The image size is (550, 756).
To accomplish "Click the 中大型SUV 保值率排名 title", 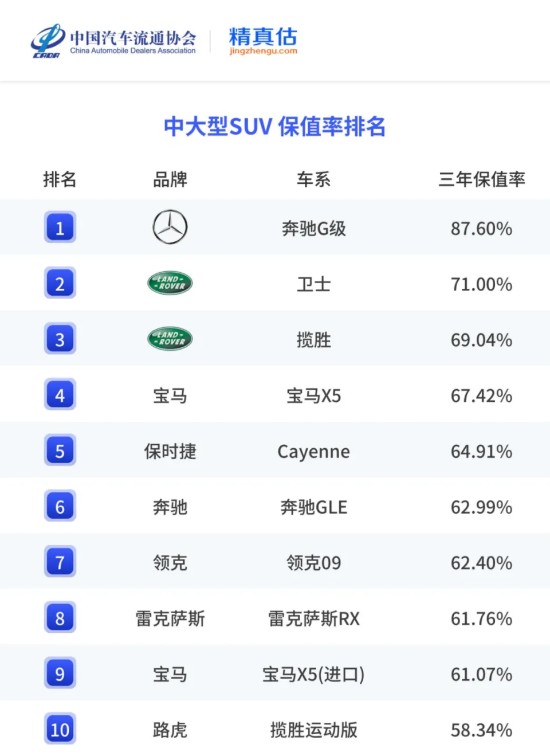I will tap(274, 127).
